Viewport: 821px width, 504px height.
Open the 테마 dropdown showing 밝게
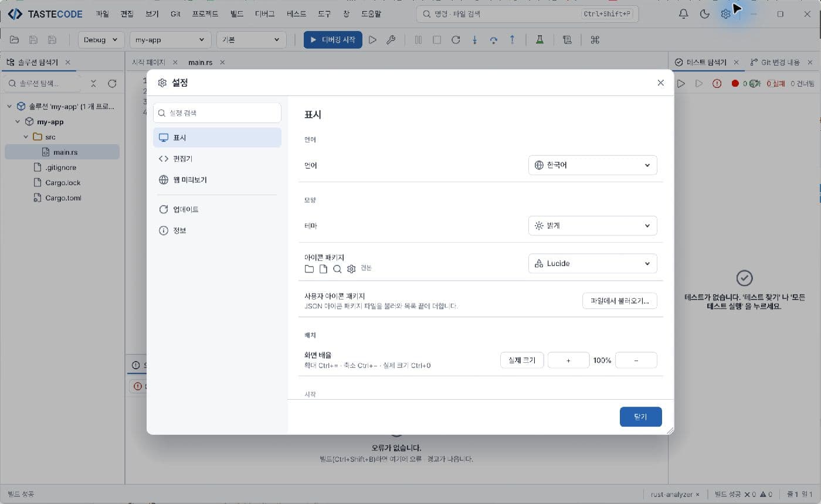(592, 226)
